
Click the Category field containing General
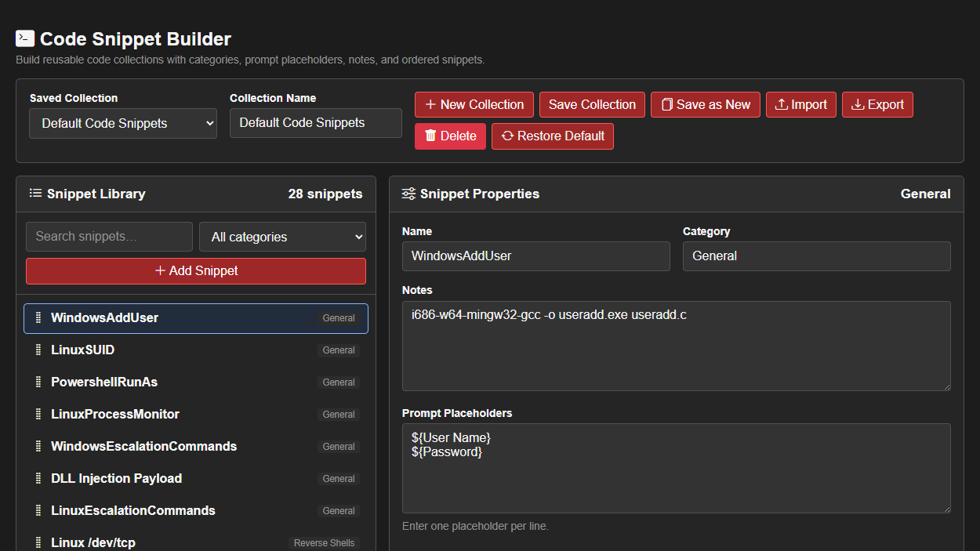(817, 256)
